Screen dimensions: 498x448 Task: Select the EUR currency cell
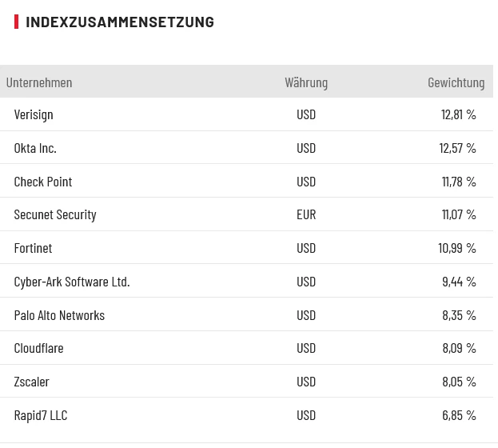coord(306,214)
